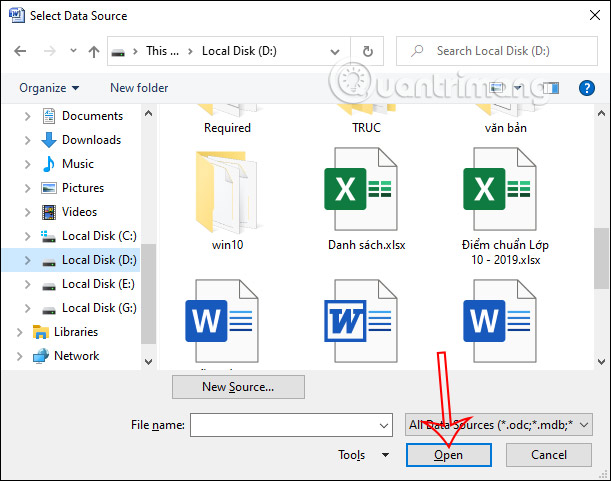Select 'This ...' in the address path
Screen dimensions: 611x481
pyautogui.click(x=162, y=51)
